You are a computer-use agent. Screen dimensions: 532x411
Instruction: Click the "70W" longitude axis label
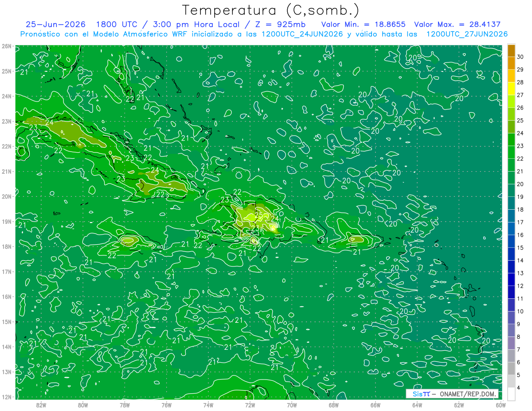coord(292,405)
